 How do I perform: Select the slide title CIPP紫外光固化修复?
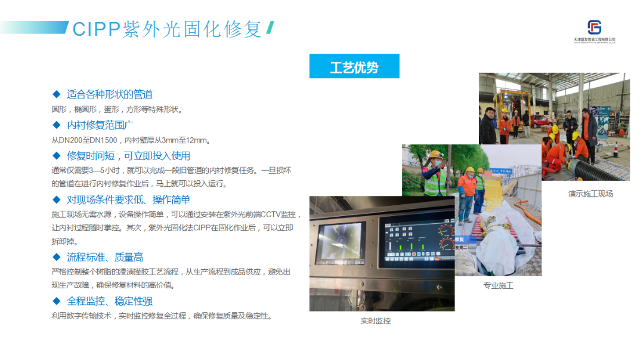click(167, 30)
